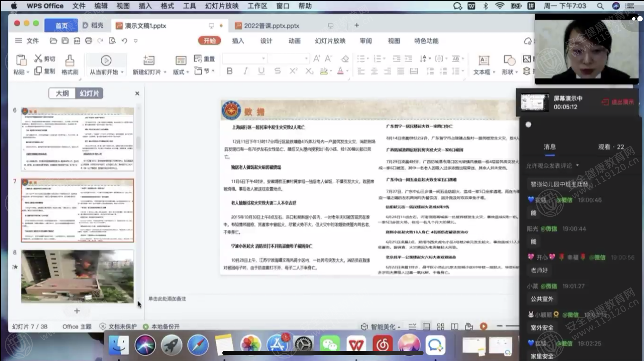Click the Copy icon
644x361 pixels.
coord(38,71)
